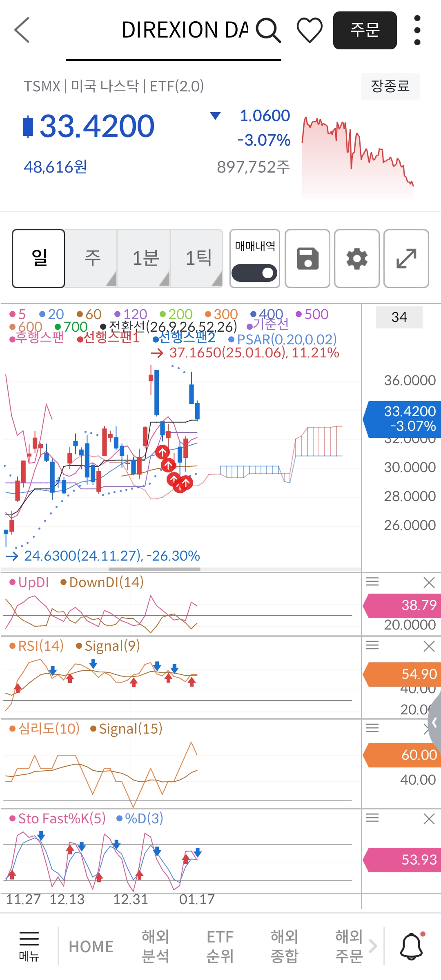Tap the current price 33.4200
The image size is (441, 980).
[97, 126]
